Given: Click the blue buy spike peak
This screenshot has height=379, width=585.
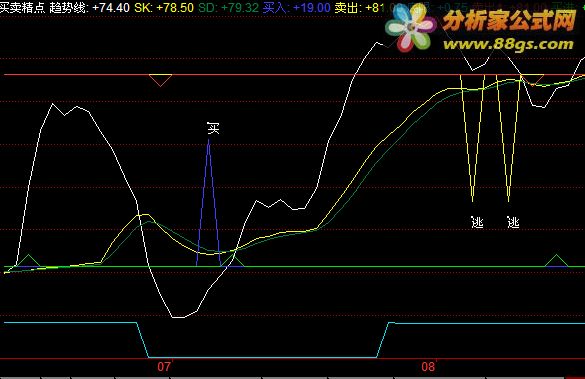Looking at the screenshot, I should [209, 141].
